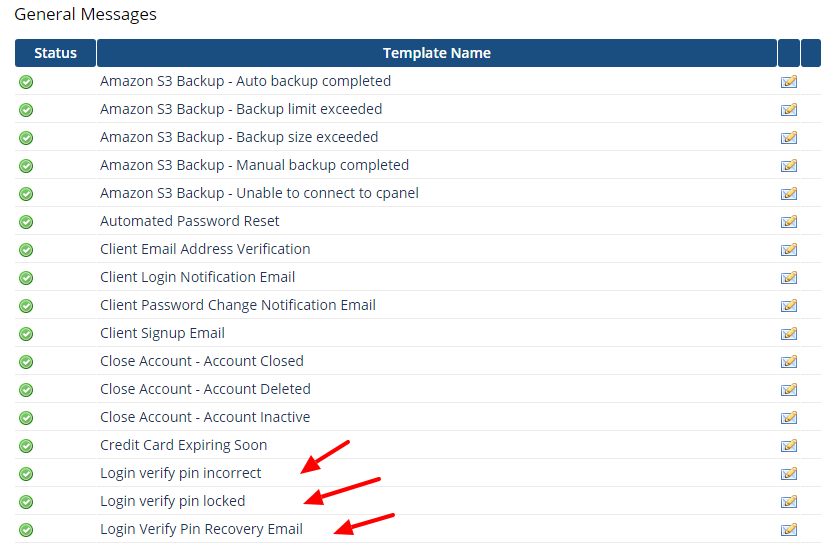825x548 pixels.
Task: Toggle status for Amazon S3 Manual backup completed
Action: pos(26,166)
